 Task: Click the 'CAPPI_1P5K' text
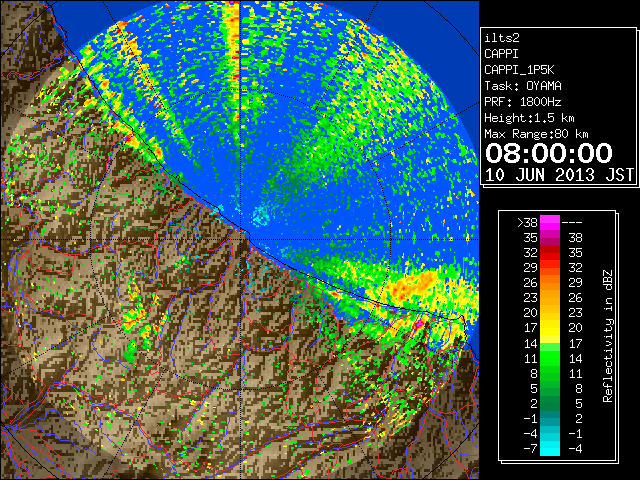click(x=519, y=70)
